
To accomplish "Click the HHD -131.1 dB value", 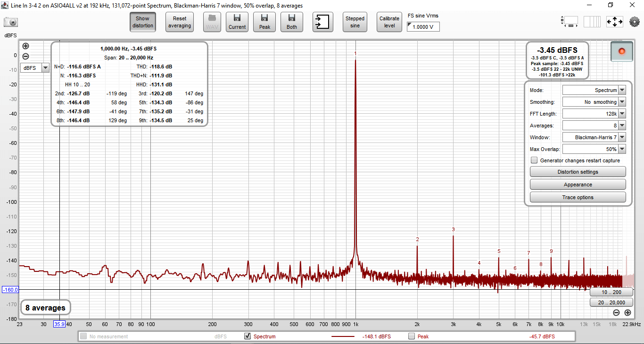I will pos(161,84).
